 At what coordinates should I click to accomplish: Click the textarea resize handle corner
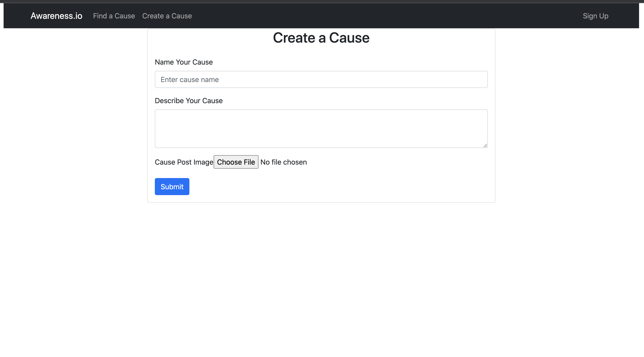pyautogui.click(x=485, y=146)
